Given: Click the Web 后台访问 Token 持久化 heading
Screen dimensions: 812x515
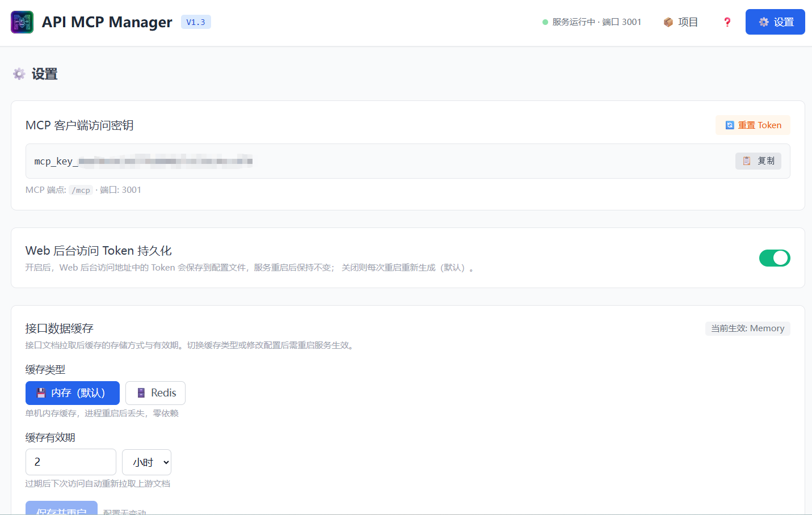Looking at the screenshot, I should pos(99,251).
